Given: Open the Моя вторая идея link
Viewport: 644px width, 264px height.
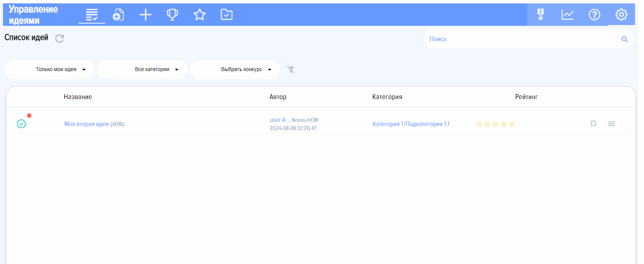Looking at the screenshot, I should coord(86,124).
